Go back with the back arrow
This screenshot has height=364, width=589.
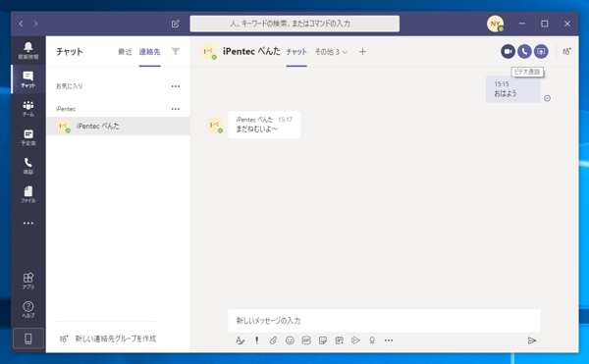coord(21,24)
